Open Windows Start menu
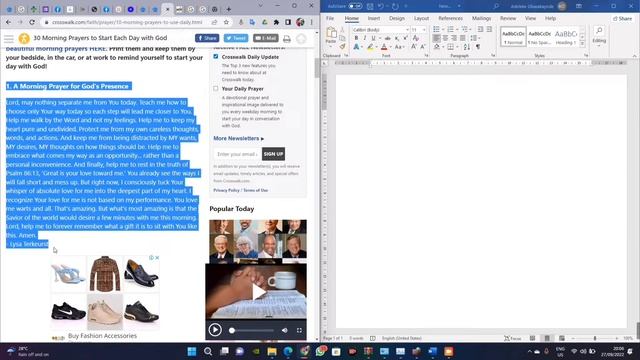The height and width of the screenshot is (360, 640). click(191, 351)
